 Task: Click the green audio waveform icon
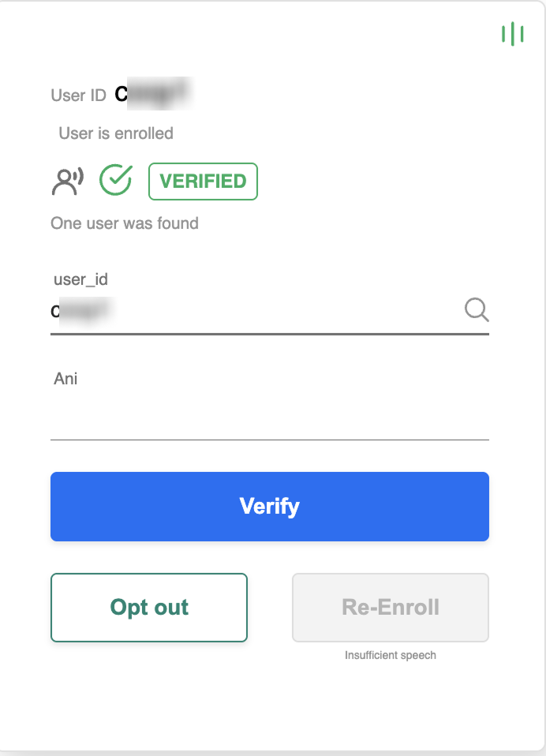coord(512,34)
